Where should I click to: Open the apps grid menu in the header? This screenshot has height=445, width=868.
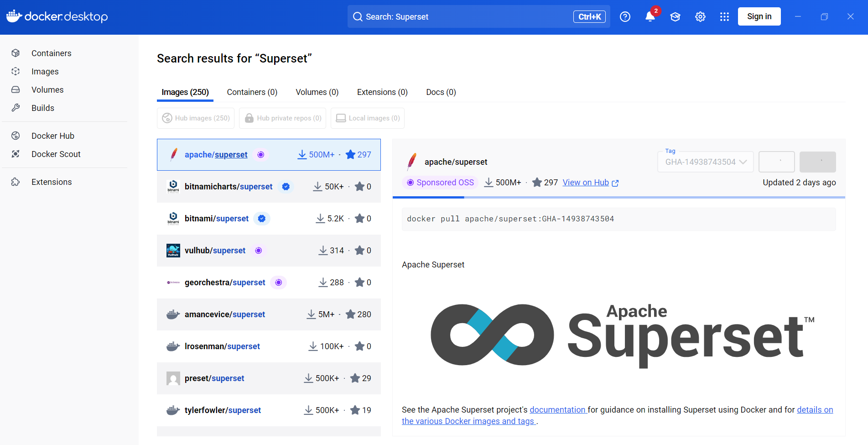pyautogui.click(x=724, y=16)
